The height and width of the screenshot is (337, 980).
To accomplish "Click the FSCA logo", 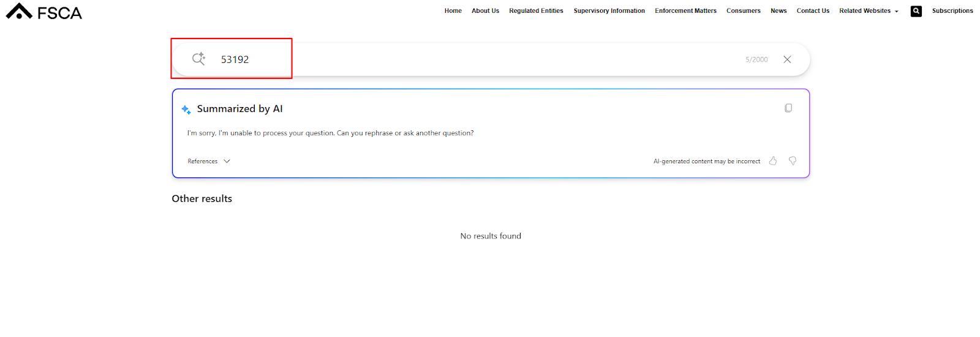I will [x=44, y=12].
